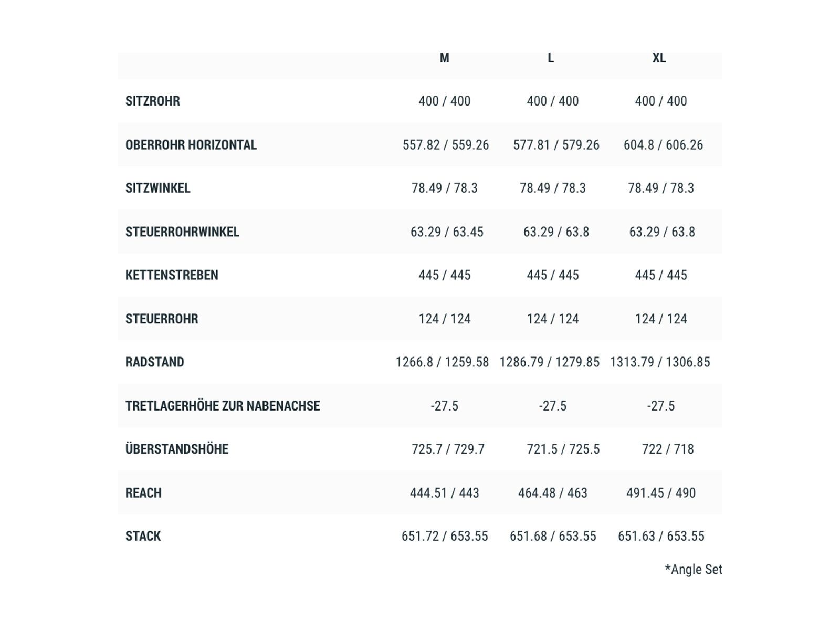Screen dimensions: 840x630
Task: Click the ÜBERSTANDSHÖHE row label
Action: click(177, 449)
